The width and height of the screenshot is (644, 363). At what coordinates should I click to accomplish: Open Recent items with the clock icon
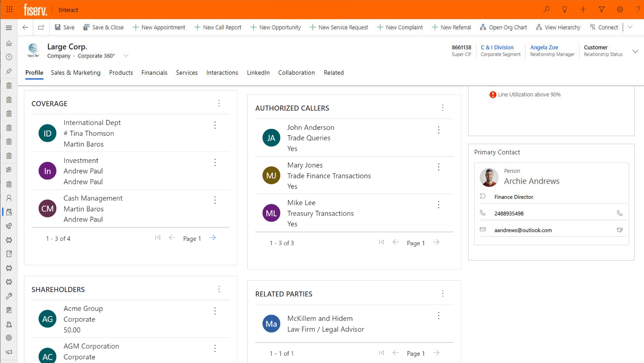(9, 57)
